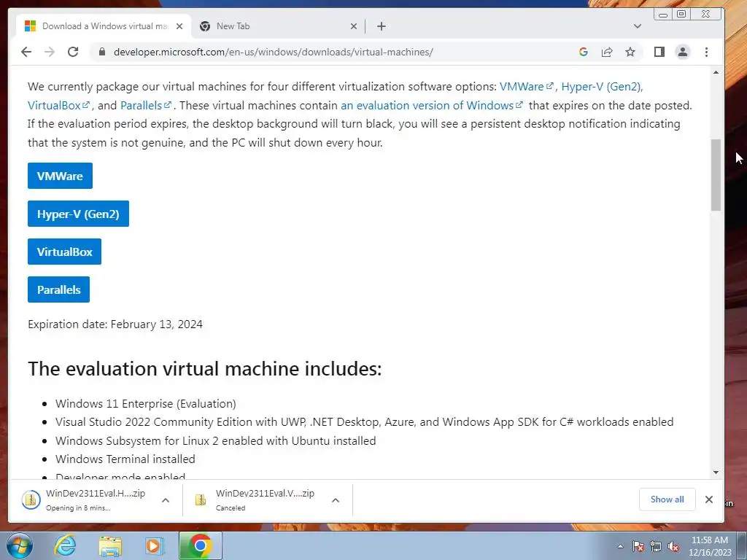Image resolution: width=747 pixels, height=560 pixels.
Task: Reload the current page
Action: [73, 52]
